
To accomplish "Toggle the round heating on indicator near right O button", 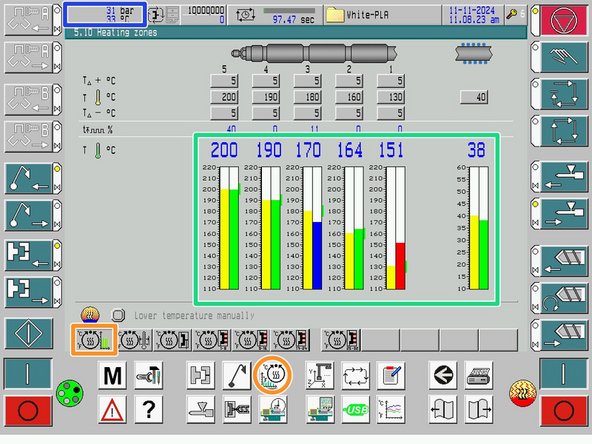I will (x=523, y=393).
